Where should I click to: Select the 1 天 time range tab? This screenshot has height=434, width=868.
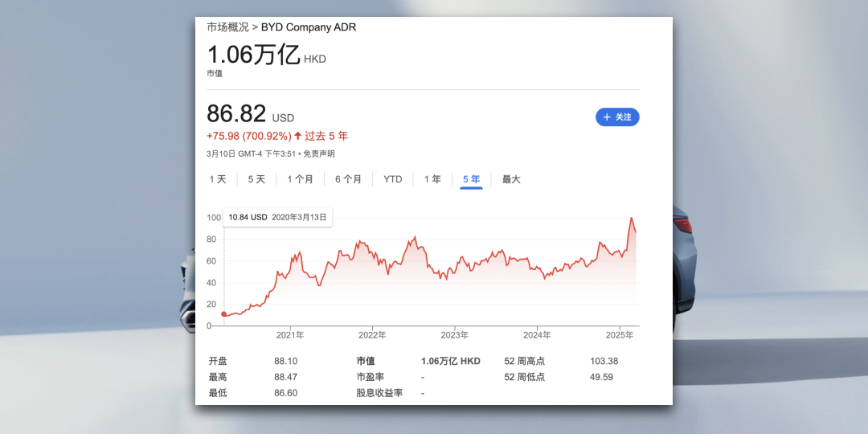tap(218, 179)
